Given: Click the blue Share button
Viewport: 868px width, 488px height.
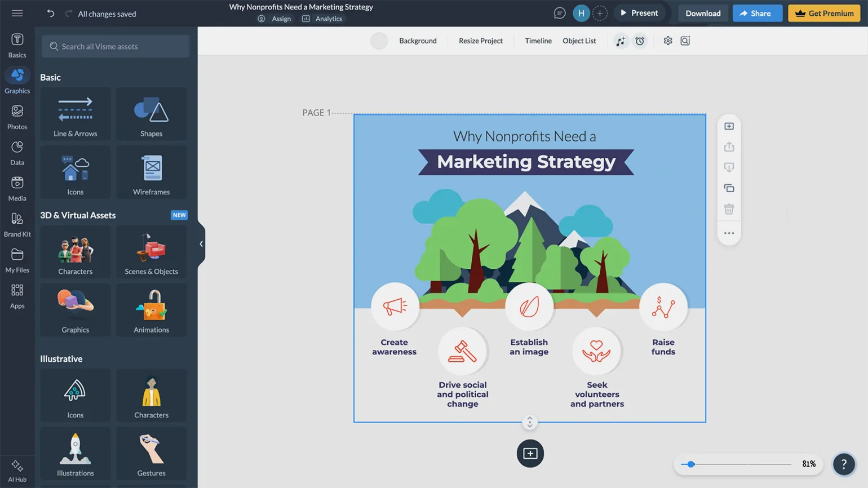Looking at the screenshot, I should (757, 13).
